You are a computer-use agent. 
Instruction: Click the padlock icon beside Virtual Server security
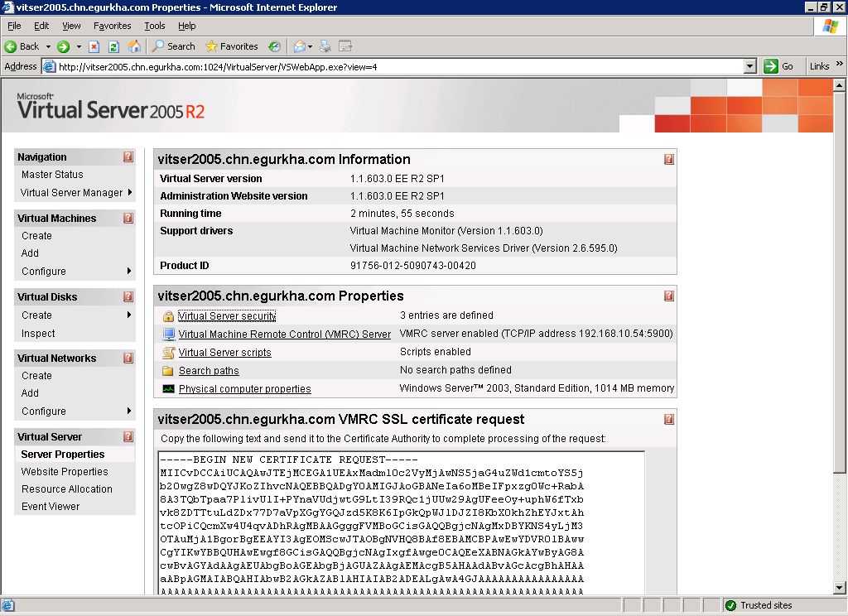[x=168, y=315]
